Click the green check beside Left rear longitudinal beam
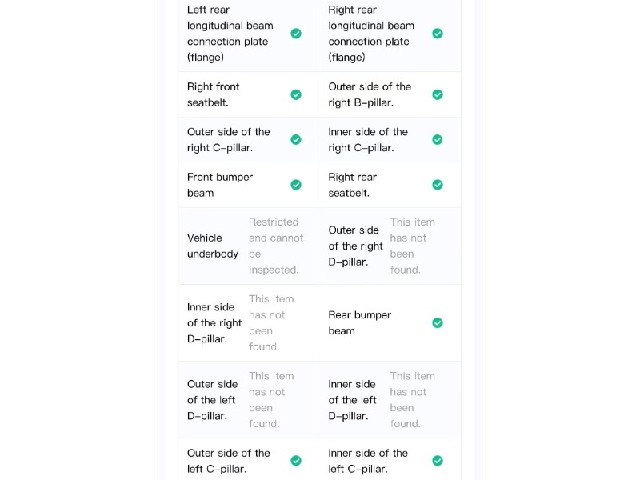 coord(296,33)
